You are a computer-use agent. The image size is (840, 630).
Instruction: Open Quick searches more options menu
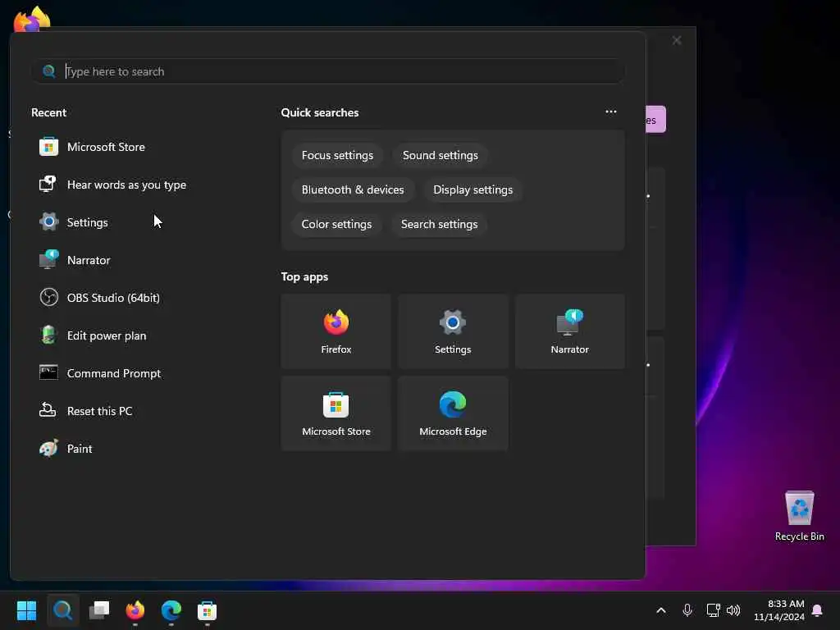pyautogui.click(x=610, y=112)
